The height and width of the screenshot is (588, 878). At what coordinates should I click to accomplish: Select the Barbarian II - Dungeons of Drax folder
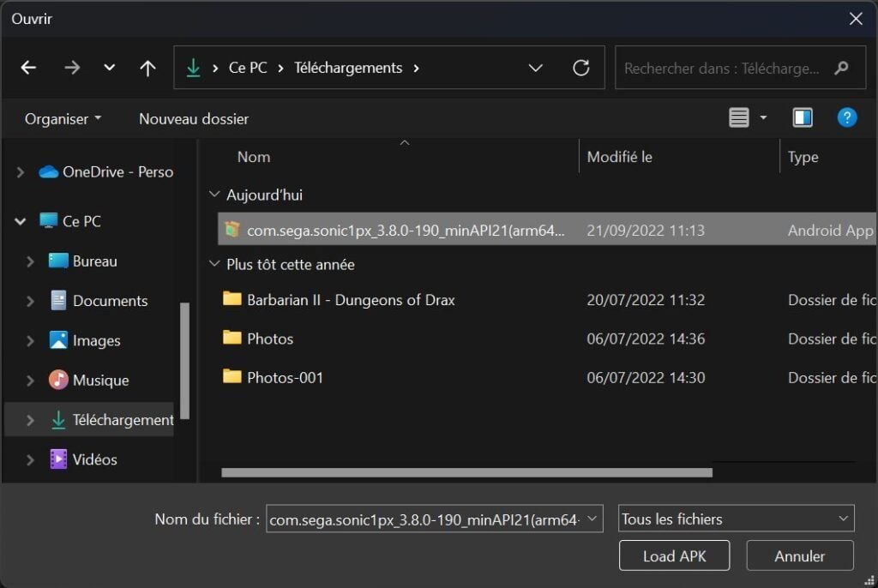(x=351, y=300)
